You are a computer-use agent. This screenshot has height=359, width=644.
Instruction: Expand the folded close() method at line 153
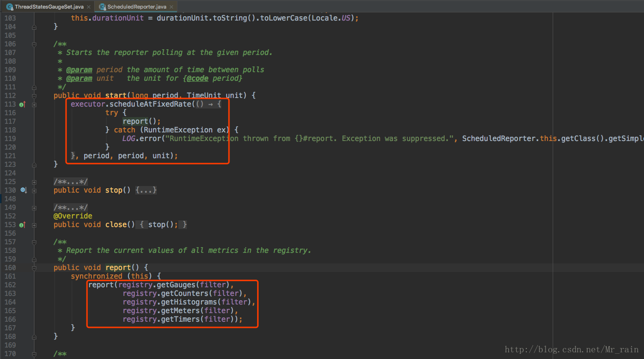[x=34, y=225]
